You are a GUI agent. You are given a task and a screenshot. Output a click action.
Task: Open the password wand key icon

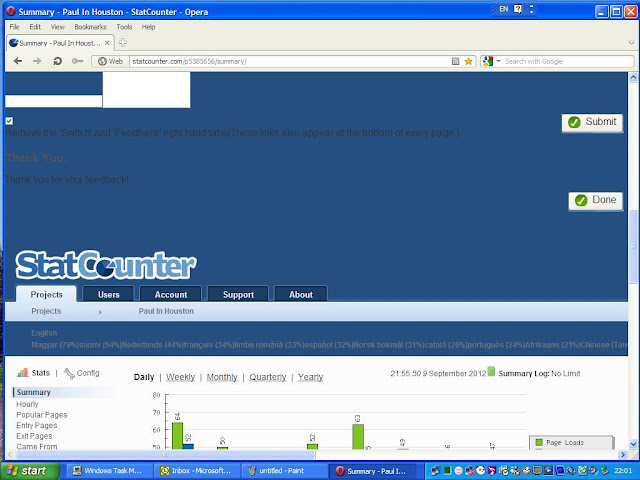pyautogui.click(x=77, y=61)
